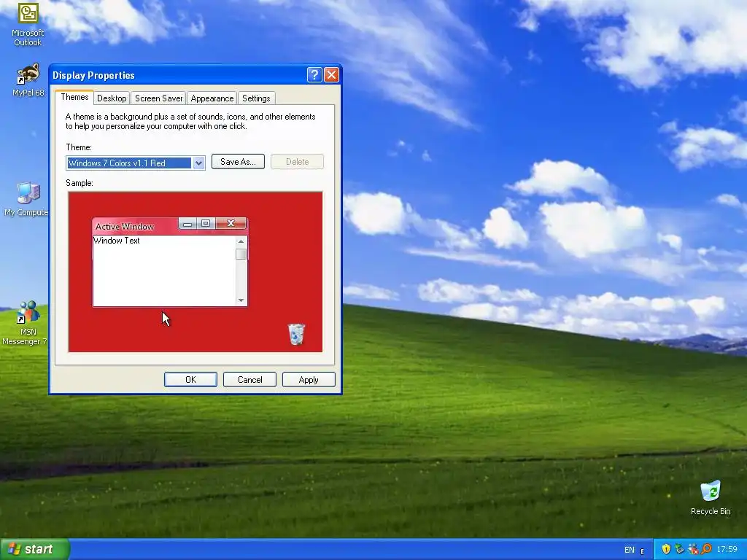Image resolution: width=747 pixels, height=560 pixels.
Task: Click the MSN Messenger tray icon with red X
Action: tap(693, 549)
